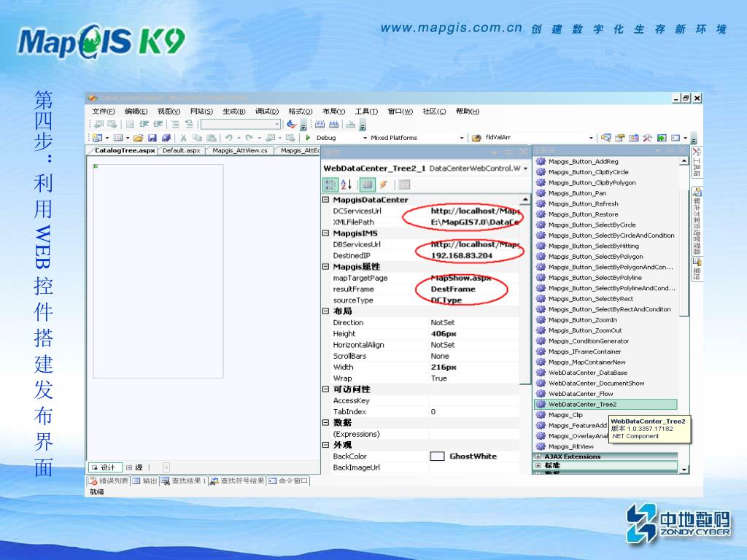Show property pages icon in Properties panel
The height and width of the screenshot is (560, 747).
tap(404, 184)
